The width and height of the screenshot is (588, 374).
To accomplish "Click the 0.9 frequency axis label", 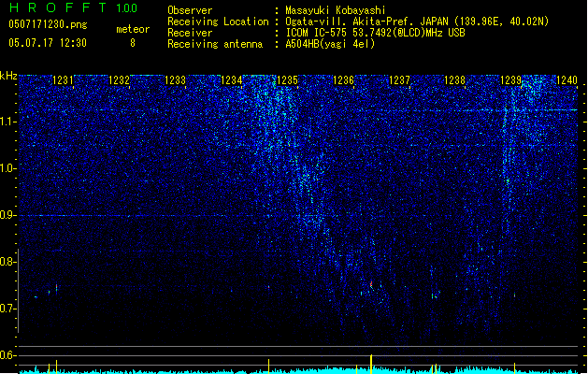I will 8,215.
